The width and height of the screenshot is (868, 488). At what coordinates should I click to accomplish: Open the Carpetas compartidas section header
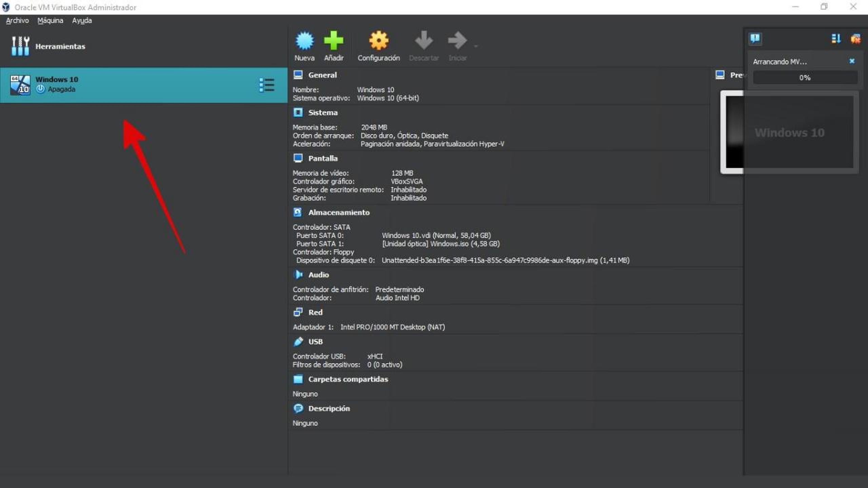pyautogui.click(x=348, y=379)
